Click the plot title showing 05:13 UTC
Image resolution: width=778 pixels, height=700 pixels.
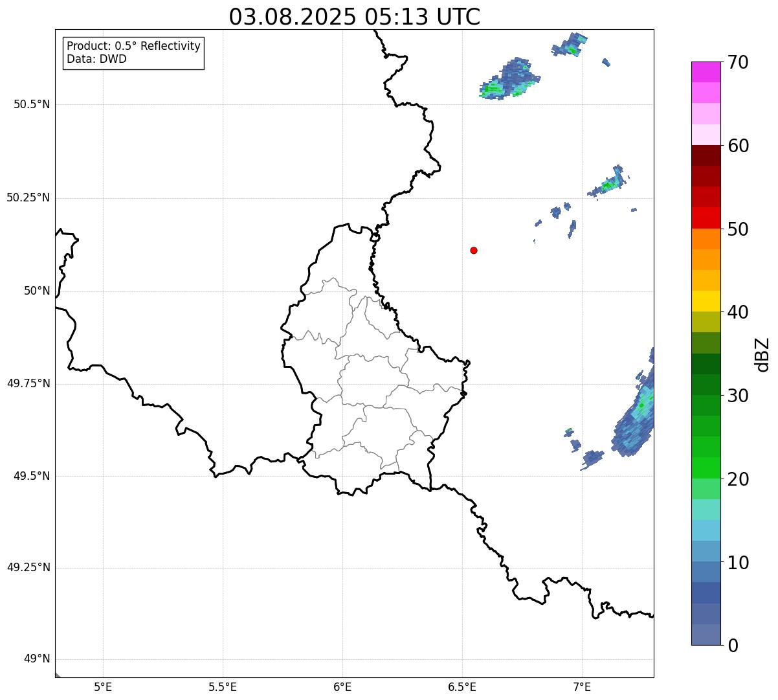tap(354, 17)
